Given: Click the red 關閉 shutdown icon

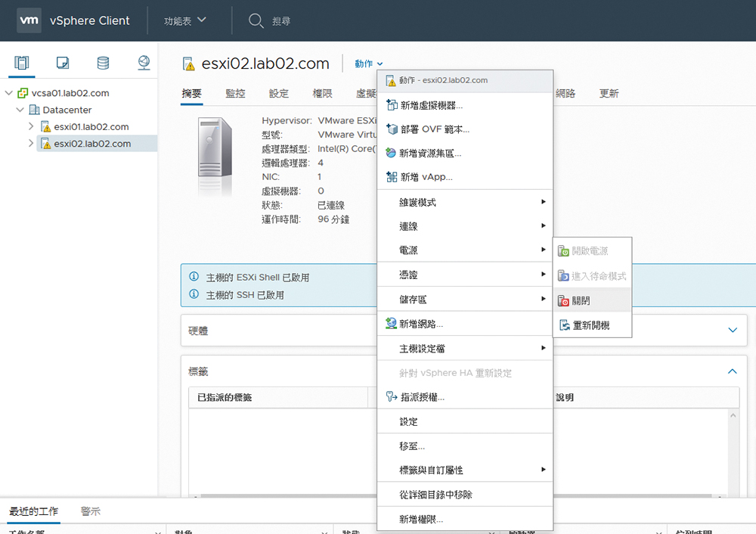Looking at the screenshot, I should click(x=563, y=301).
